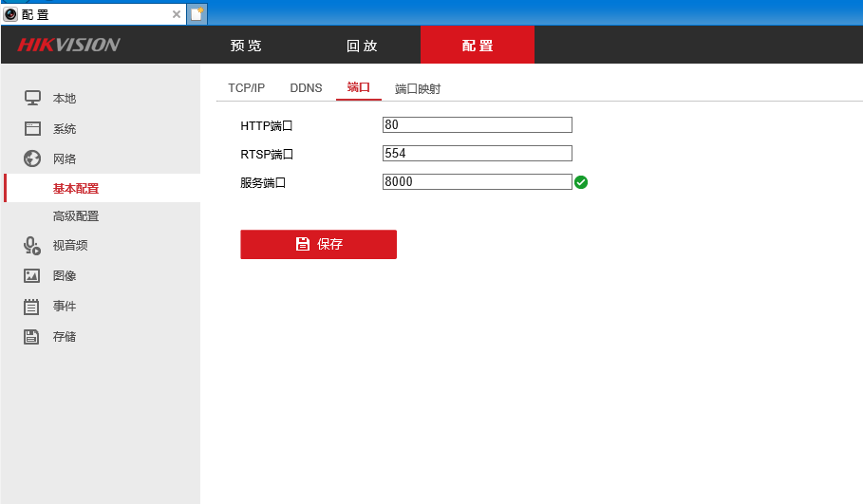This screenshot has width=863, height=504.
Task: Click the green checkmark beside 服务端口
Action: click(x=581, y=182)
